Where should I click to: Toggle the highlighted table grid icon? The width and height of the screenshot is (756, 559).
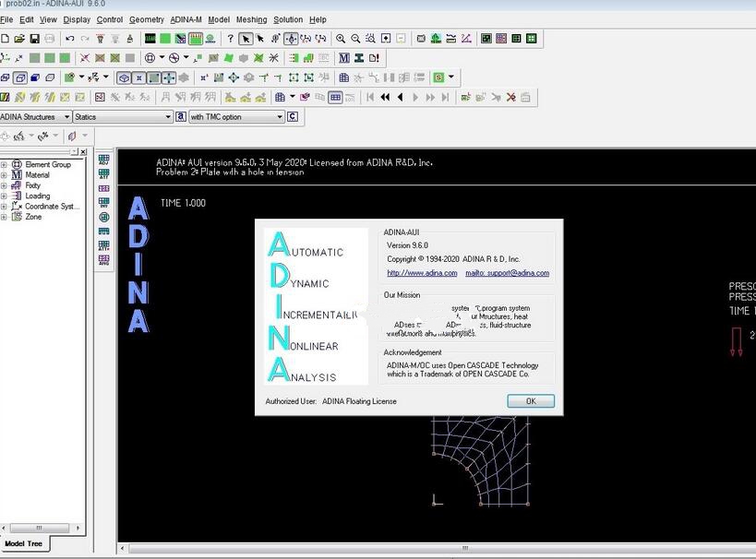click(335, 98)
